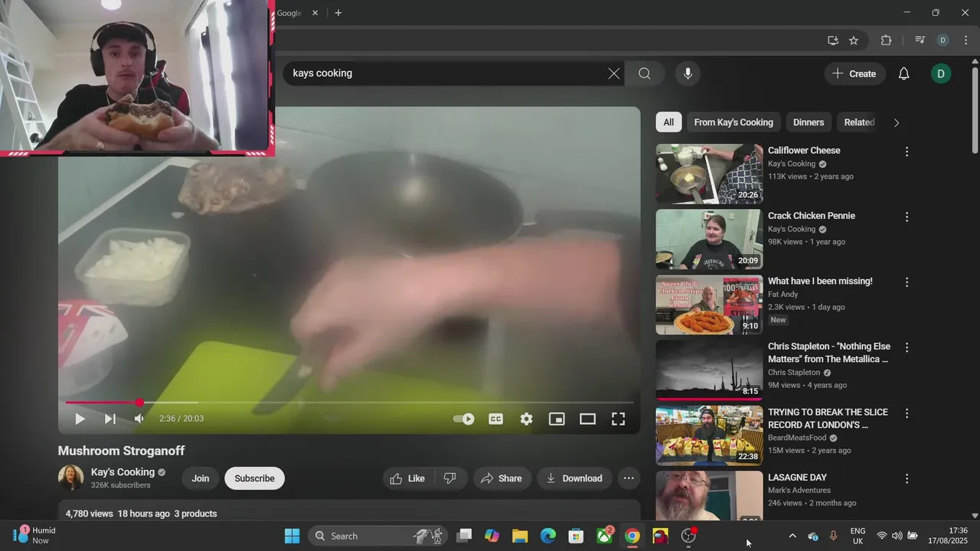Open 'What have I been missing!' title
This screenshot has width=980, height=551.
coord(820,281)
